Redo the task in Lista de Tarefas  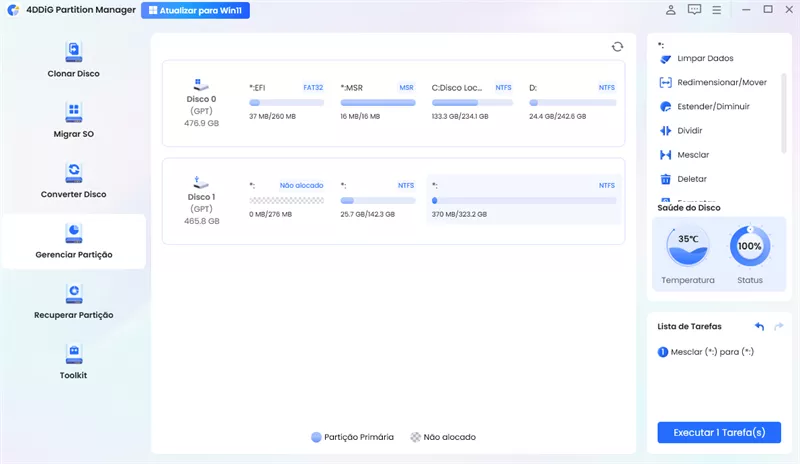click(x=779, y=327)
